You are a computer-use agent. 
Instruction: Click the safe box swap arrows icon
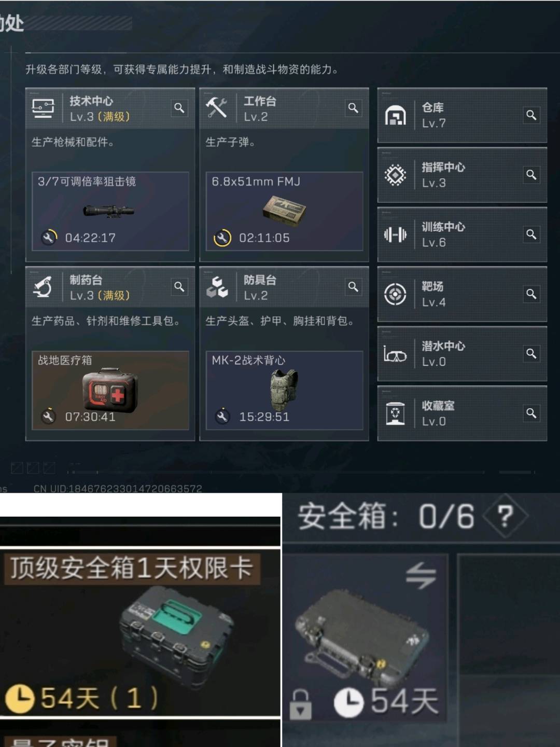pyautogui.click(x=421, y=575)
